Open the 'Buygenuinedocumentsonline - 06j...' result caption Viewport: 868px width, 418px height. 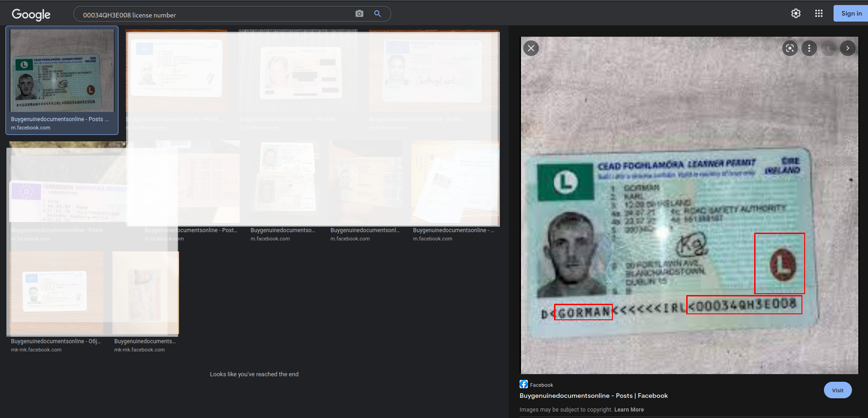click(56, 341)
